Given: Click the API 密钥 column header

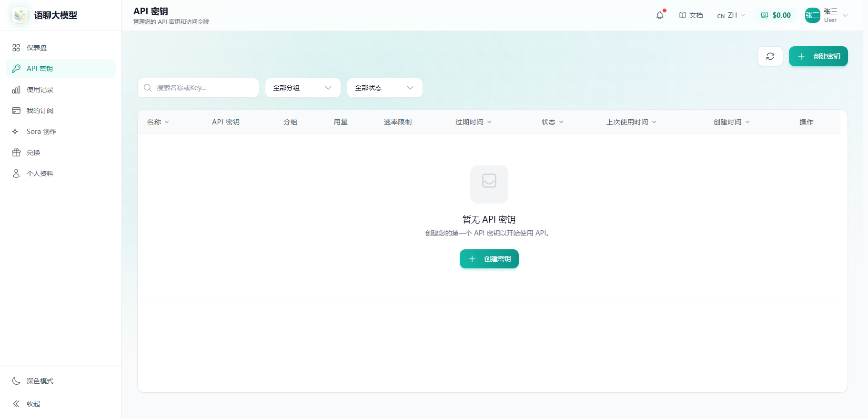Looking at the screenshot, I should click(x=226, y=122).
